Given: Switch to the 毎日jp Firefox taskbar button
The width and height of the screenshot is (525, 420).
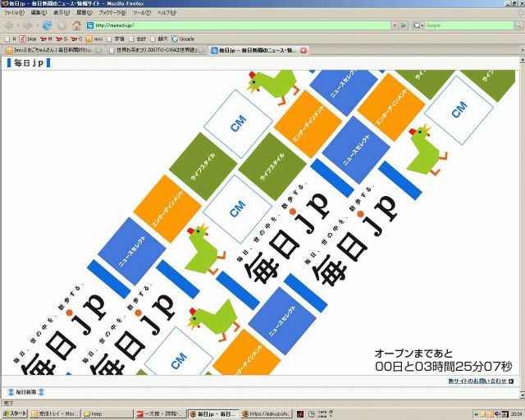Looking at the screenshot, I should [x=213, y=413].
